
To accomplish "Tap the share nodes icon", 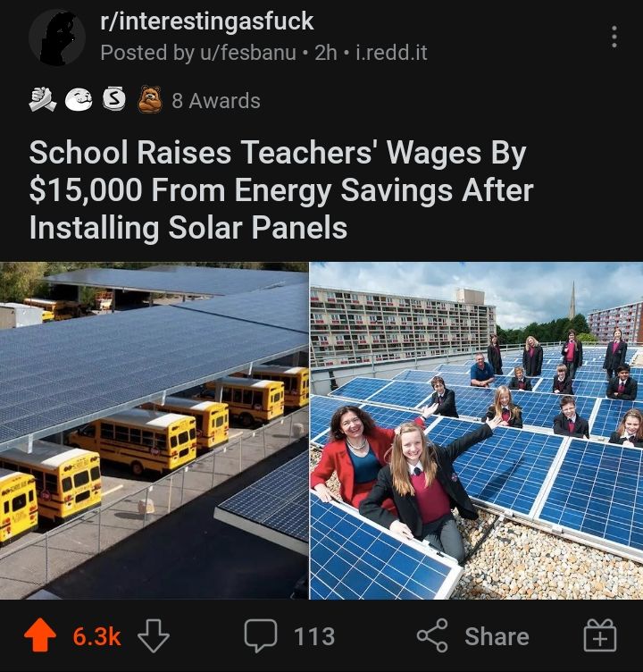I will [432, 635].
